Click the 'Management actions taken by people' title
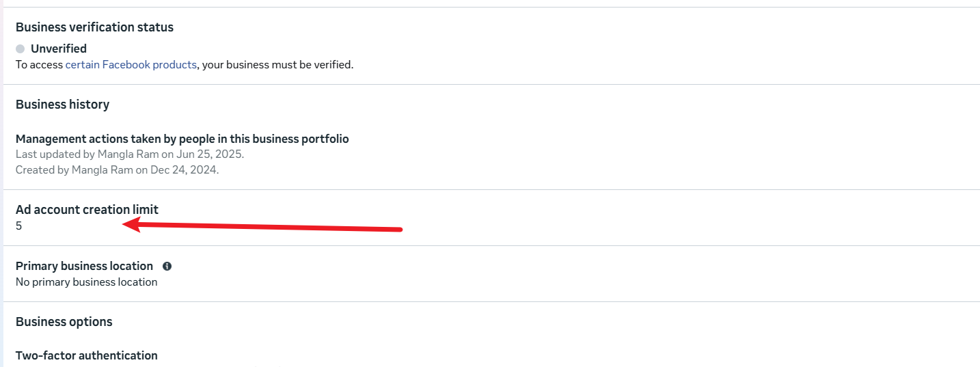This screenshot has width=980, height=367. pos(182,139)
